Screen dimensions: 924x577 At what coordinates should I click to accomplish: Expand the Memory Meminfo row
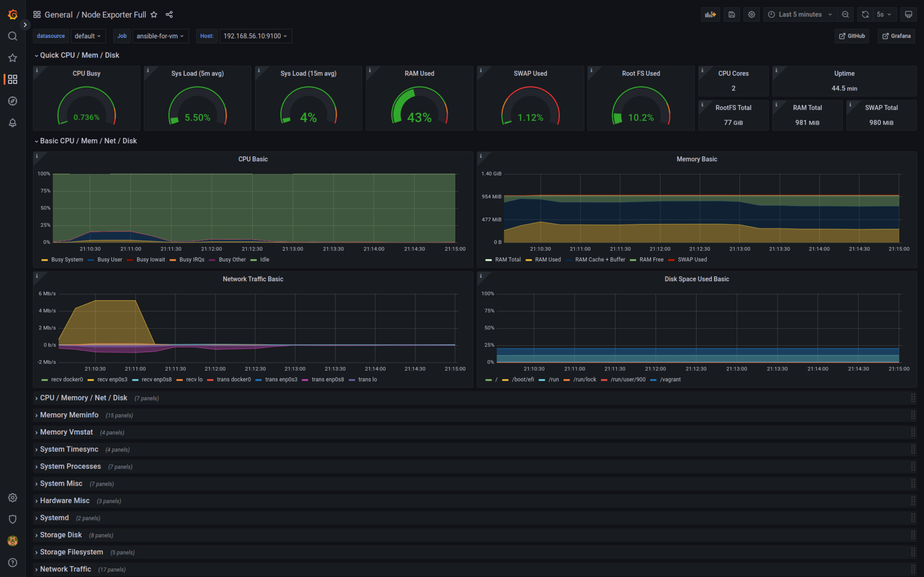69,415
